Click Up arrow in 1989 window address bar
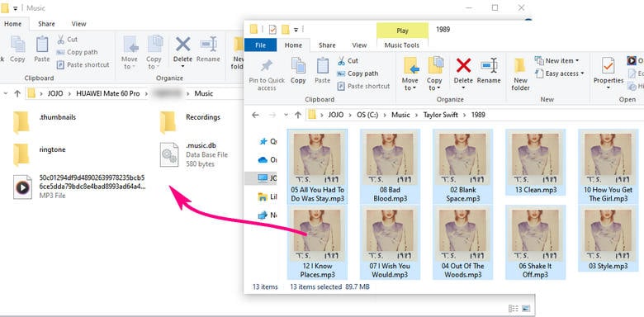The width and height of the screenshot is (644, 317). [298, 115]
